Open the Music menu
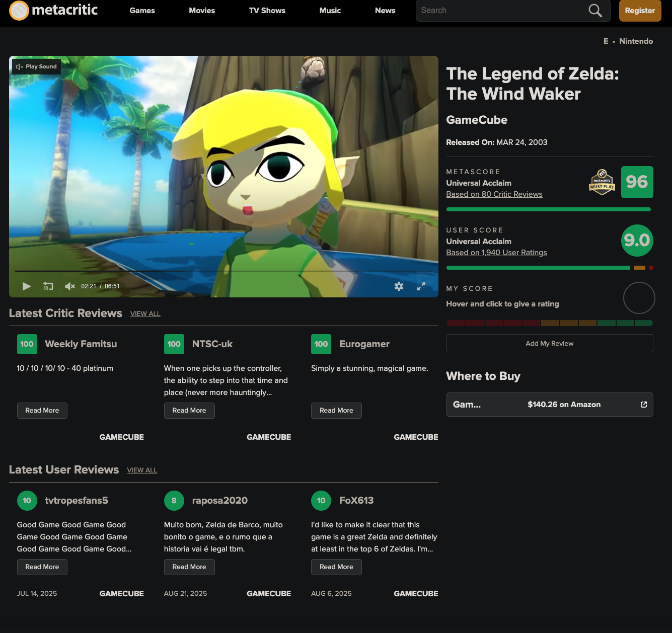 pos(330,11)
